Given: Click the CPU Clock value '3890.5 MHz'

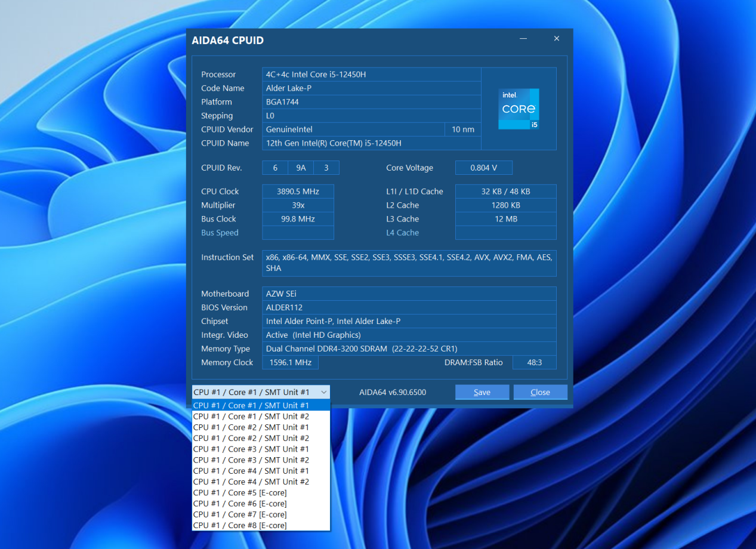Looking at the screenshot, I should pyautogui.click(x=298, y=192).
